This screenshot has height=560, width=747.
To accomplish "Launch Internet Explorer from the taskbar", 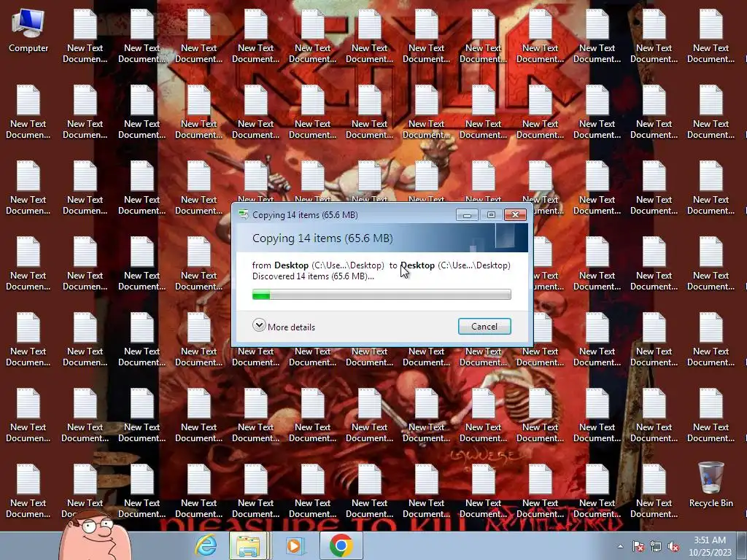I will click(x=206, y=545).
